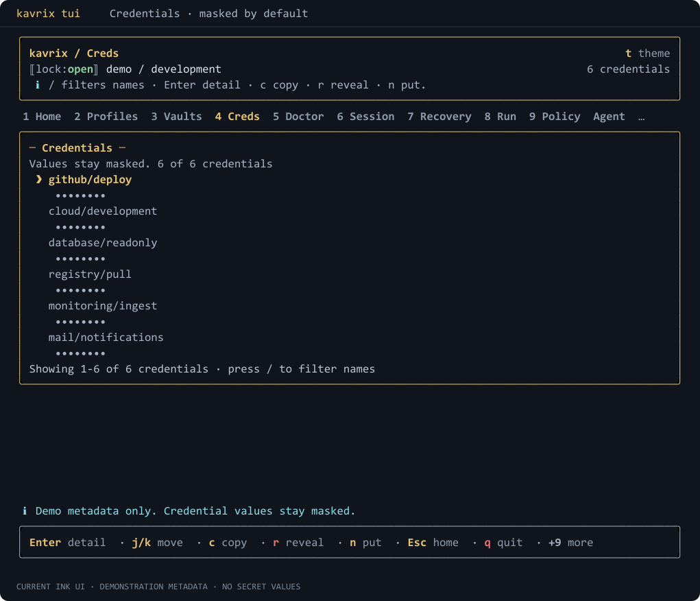700x601 pixels.
Task: Open the 8 Run tab
Action: click(500, 117)
